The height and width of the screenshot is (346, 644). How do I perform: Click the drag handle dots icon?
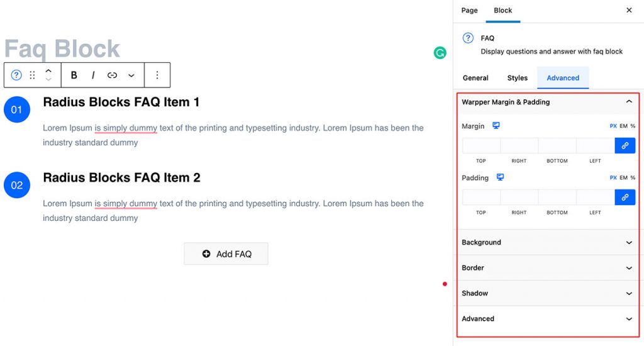pyautogui.click(x=33, y=75)
